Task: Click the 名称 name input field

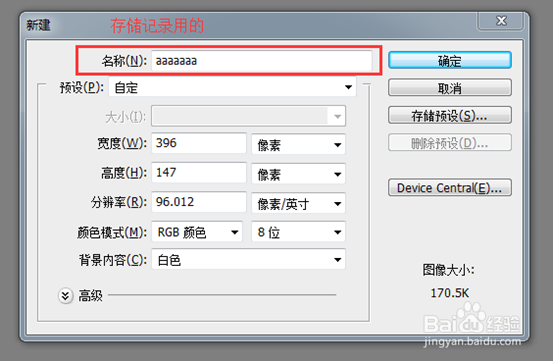Action: [x=262, y=61]
